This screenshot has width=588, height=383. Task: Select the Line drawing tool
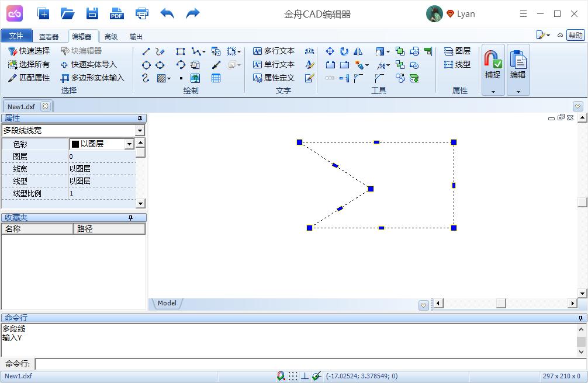click(x=146, y=51)
